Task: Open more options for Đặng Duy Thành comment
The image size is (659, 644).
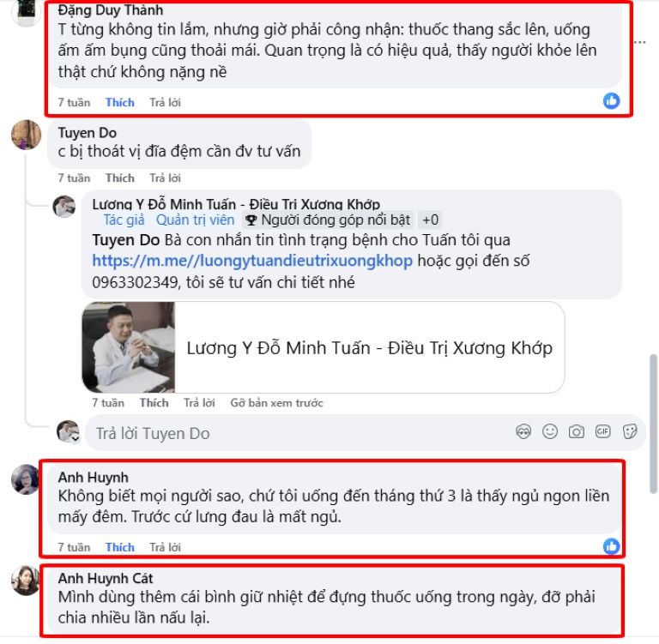Action: pyautogui.click(x=640, y=42)
